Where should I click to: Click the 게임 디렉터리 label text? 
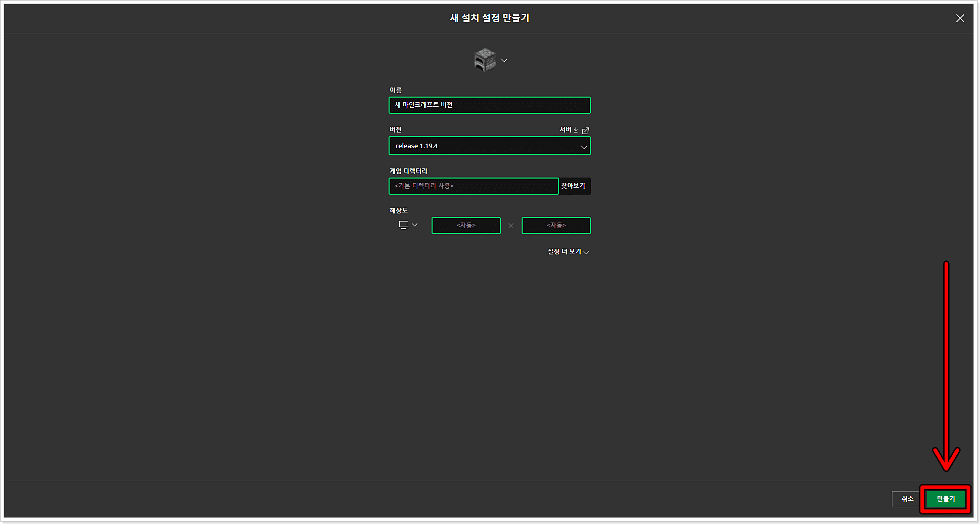pyautogui.click(x=408, y=171)
